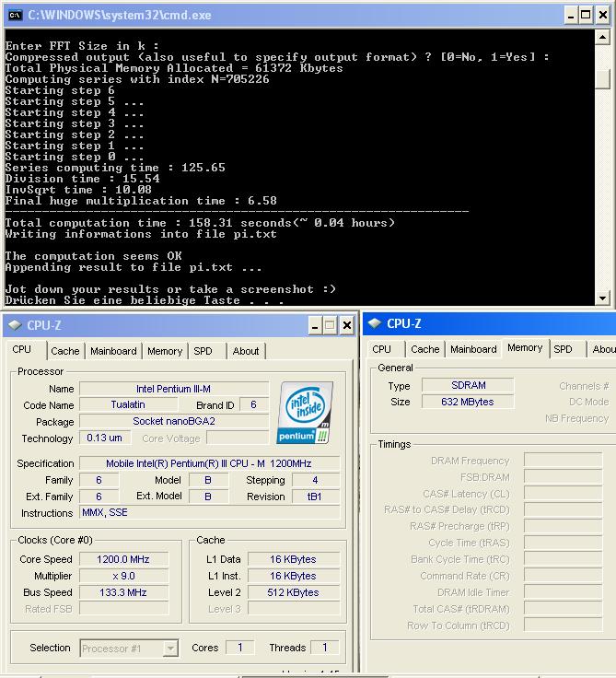Click the Level 2 value '512 KBytes'
The image size is (616, 678).
pos(293,592)
